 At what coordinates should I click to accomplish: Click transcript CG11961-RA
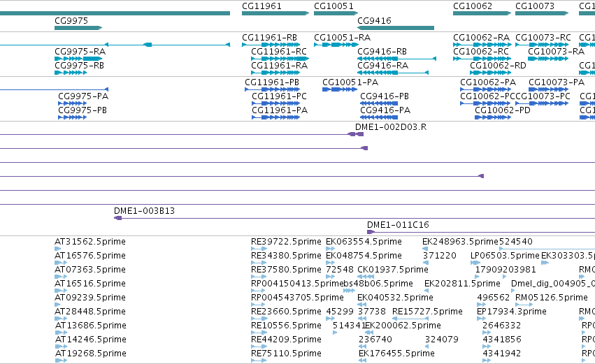point(275,73)
